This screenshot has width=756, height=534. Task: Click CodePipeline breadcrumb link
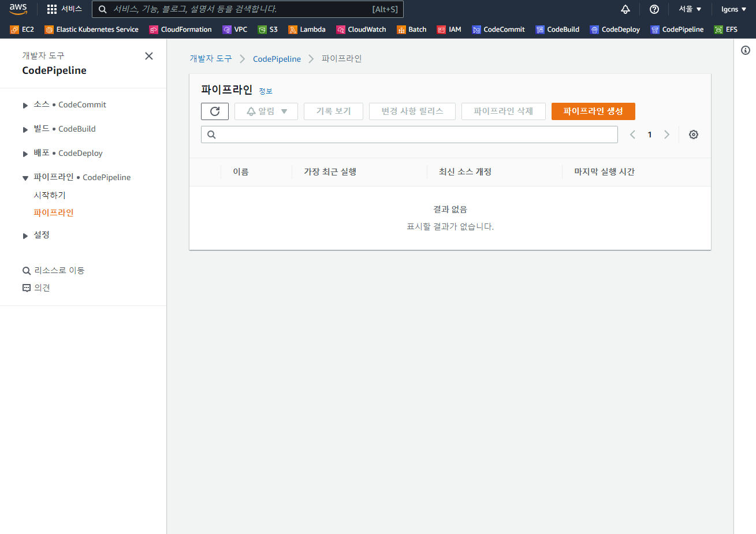[277, 59]
